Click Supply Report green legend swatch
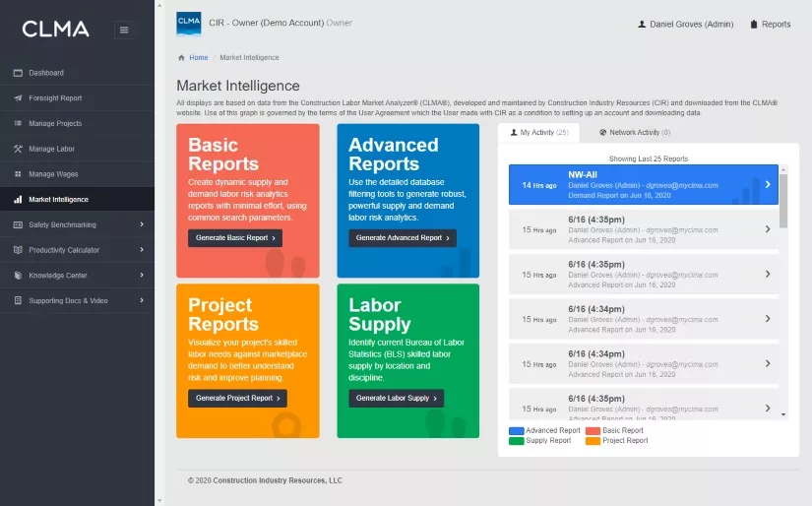 point(517,441)
